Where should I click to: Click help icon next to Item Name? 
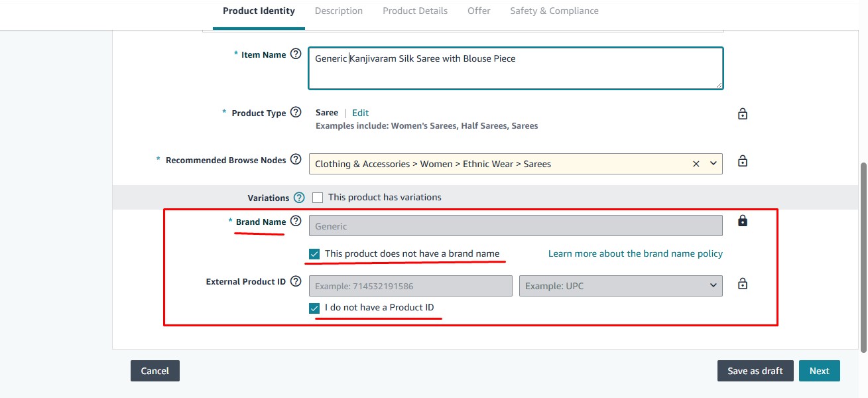tap(296, 54)
